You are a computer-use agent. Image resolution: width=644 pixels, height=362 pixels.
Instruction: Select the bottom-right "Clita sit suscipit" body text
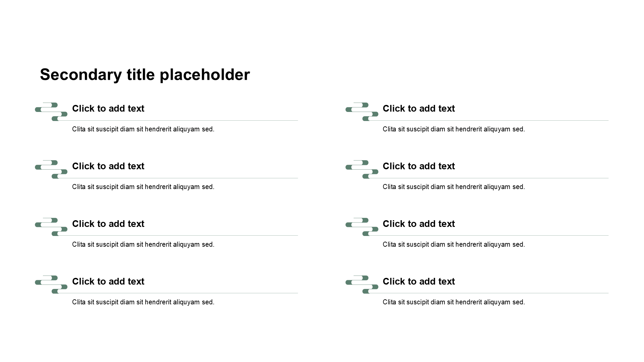click(x=454, y=302)
